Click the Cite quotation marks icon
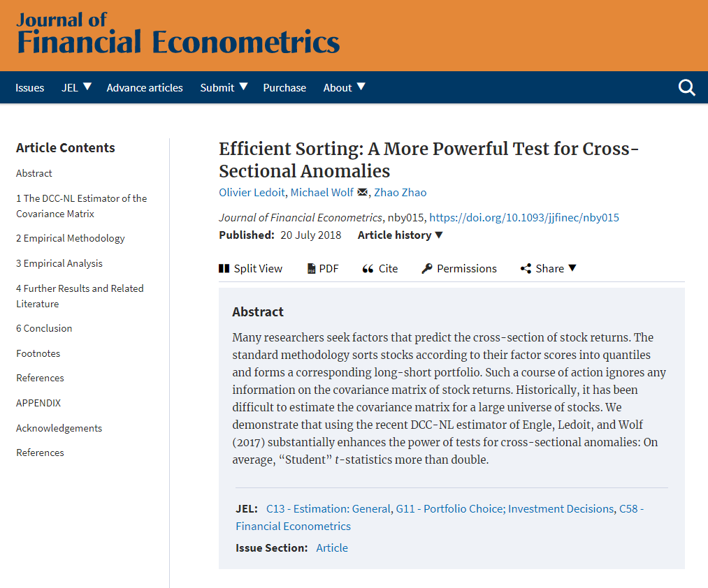 tap(368, 269)
